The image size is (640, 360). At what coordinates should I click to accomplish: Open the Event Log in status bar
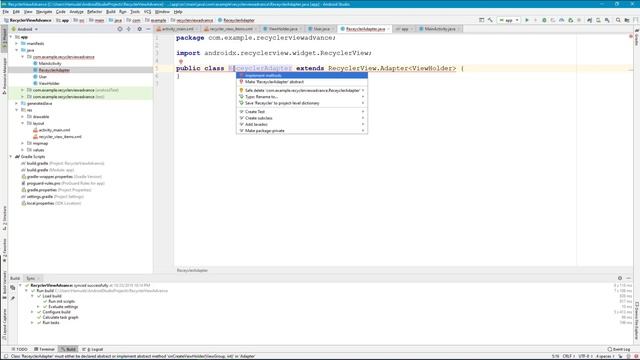click(619, 349)
